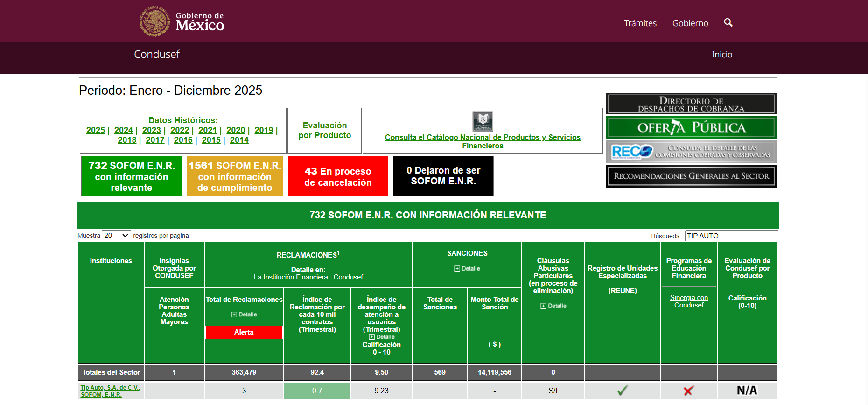Open Directorio de Despachos de Cobranza banner
This screenshot has width=868, height=405.
click(691, 104)
